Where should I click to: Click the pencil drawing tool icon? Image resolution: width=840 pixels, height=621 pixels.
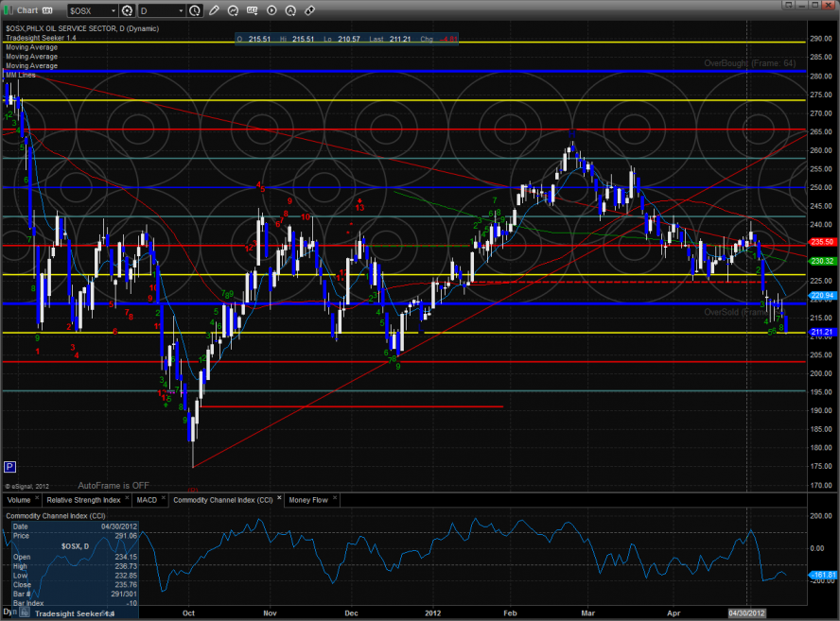(x=215, y=10)
